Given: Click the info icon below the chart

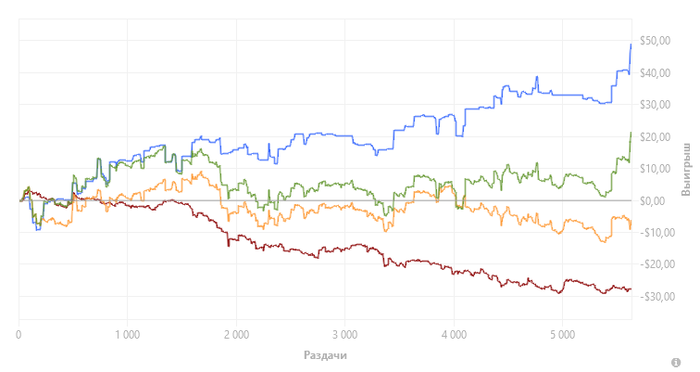Looking at the screenshot, I should point(676,362).
